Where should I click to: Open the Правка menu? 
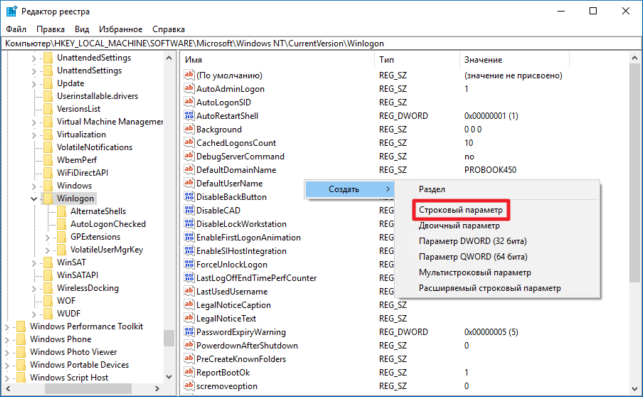click(x=50, y=29)
